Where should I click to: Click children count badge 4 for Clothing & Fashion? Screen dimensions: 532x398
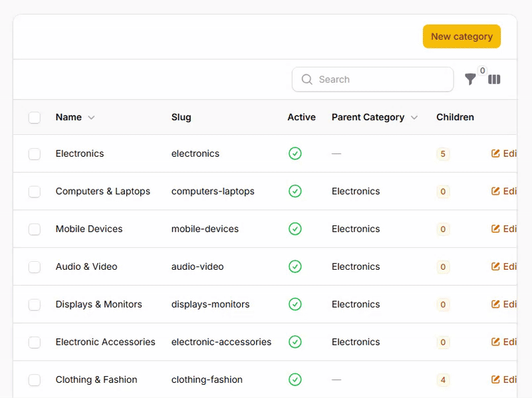tap(443, 379)
